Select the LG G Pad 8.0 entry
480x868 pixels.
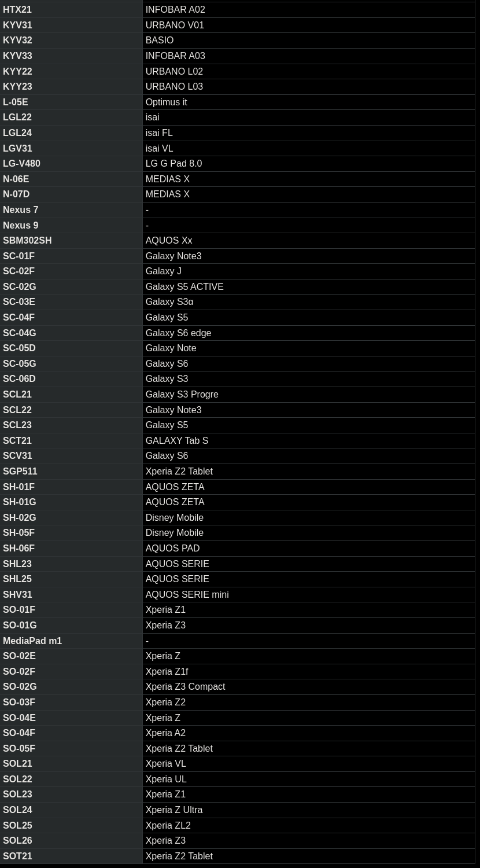[x=173, y=164]
